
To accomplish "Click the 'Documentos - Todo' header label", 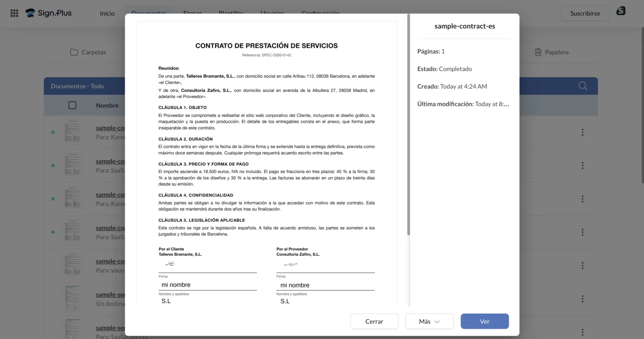I will pyautogui.click(x=77, y=86).
